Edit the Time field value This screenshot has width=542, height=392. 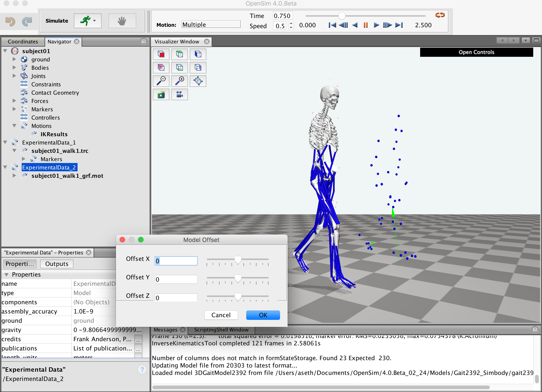pyautogui.click(x=283, y=15)
